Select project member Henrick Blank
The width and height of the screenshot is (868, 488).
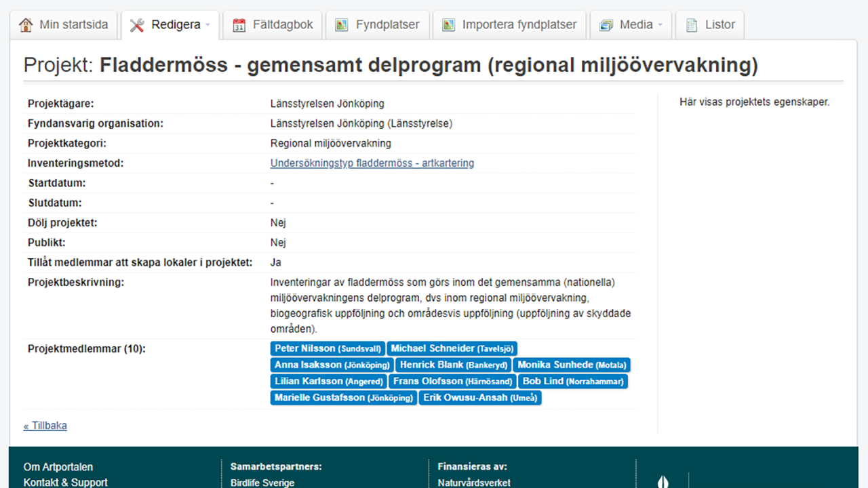[x=452, y=365]
